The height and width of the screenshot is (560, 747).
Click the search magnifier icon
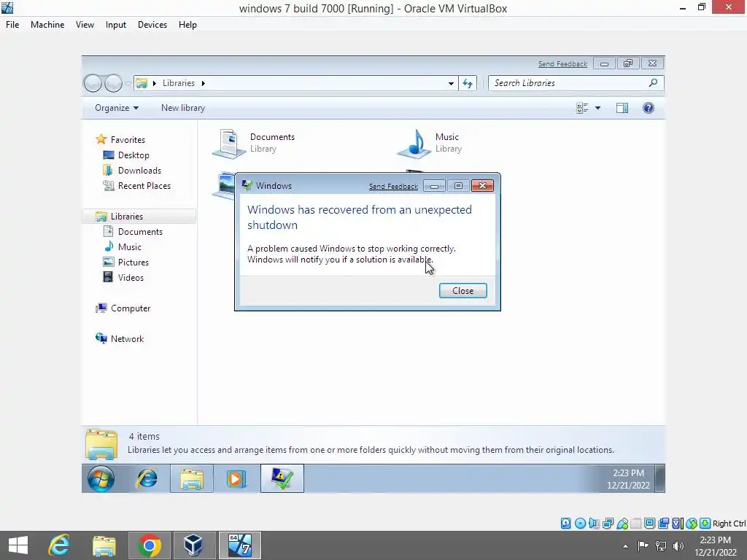(x=653, y=83)
